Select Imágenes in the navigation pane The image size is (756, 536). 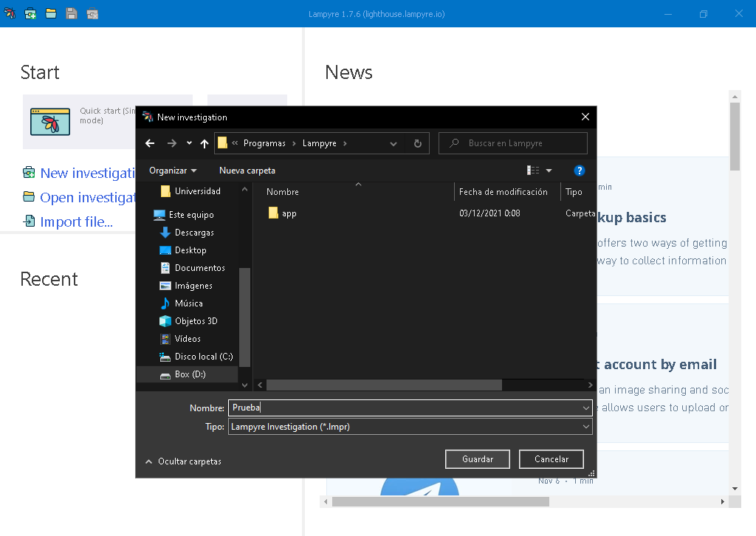pyautogui.click(x=186, y=286)
